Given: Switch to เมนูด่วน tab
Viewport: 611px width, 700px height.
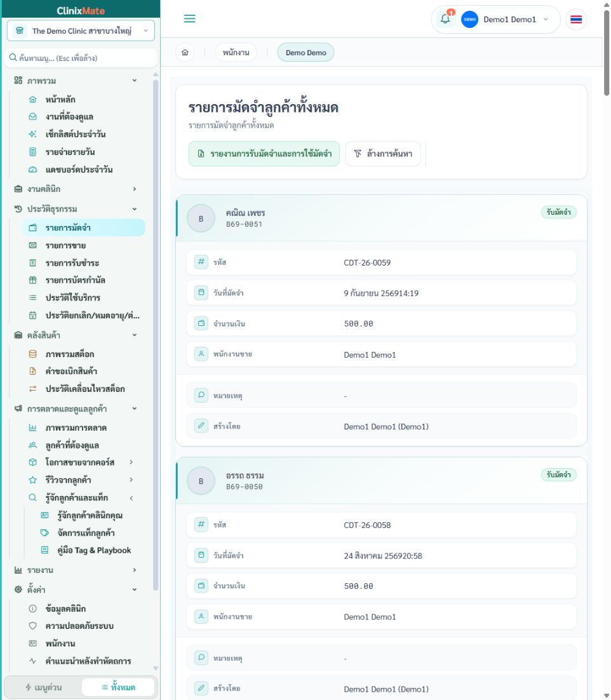Looking at the screenshot, I should pos(43,687).
